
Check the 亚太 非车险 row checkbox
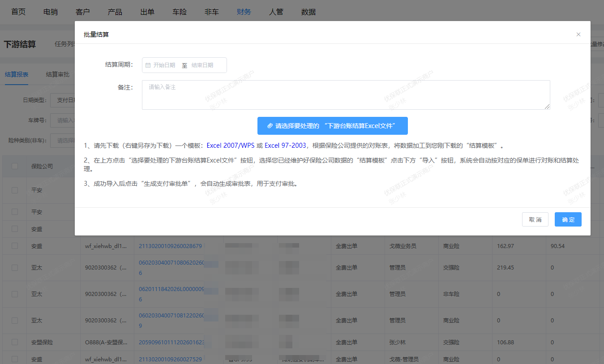(x=15, y=294)
